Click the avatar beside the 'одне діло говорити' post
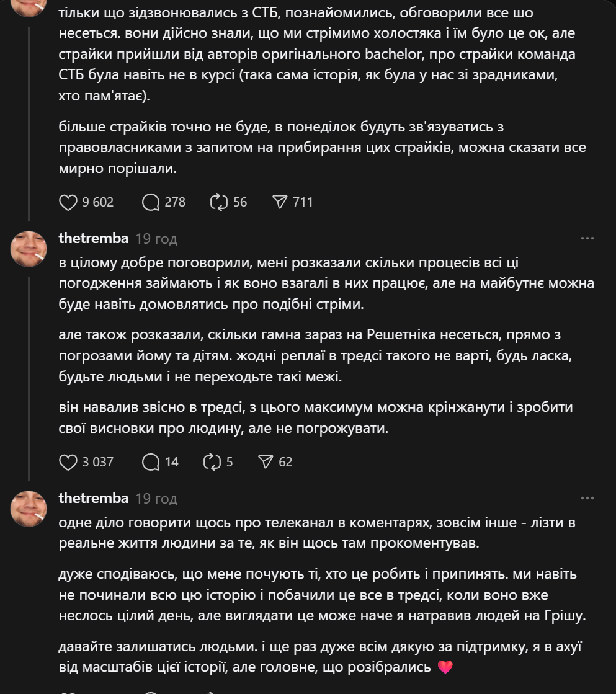Screen dimensions: 616x694 pos(29,509)
